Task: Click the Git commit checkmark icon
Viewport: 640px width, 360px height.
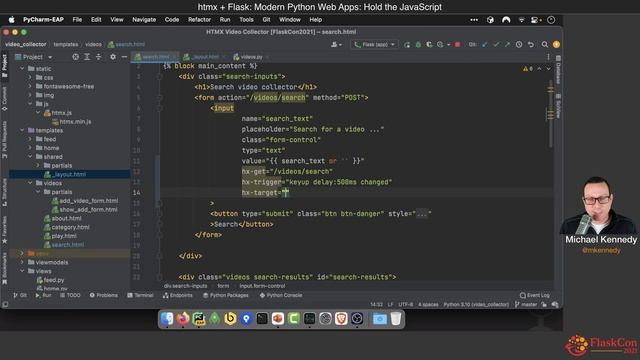Action: click(496, 44)
